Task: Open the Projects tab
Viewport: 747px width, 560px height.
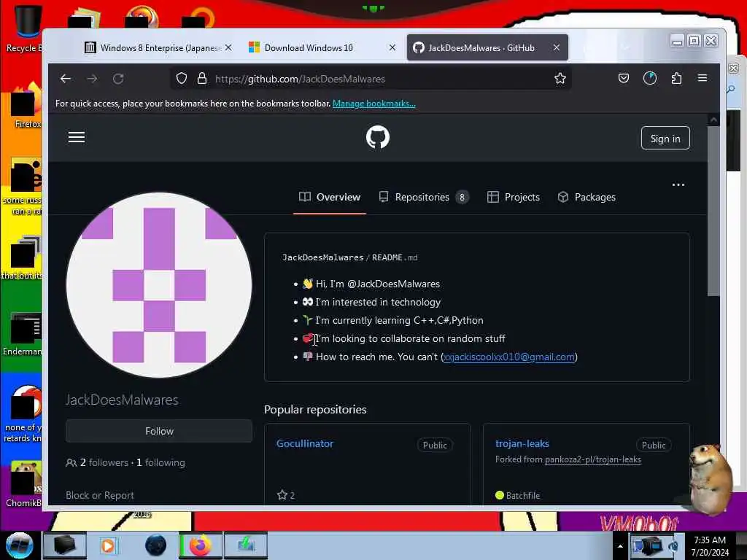Action: 514,197
